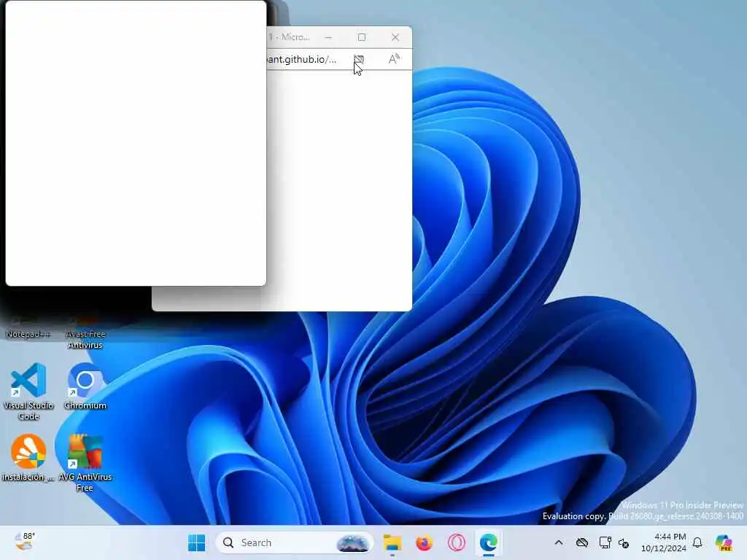Image resolution: width=747 pixels, height=560 pixels.
Task: Show hidden system tray icons
Action: coord(559,542)
